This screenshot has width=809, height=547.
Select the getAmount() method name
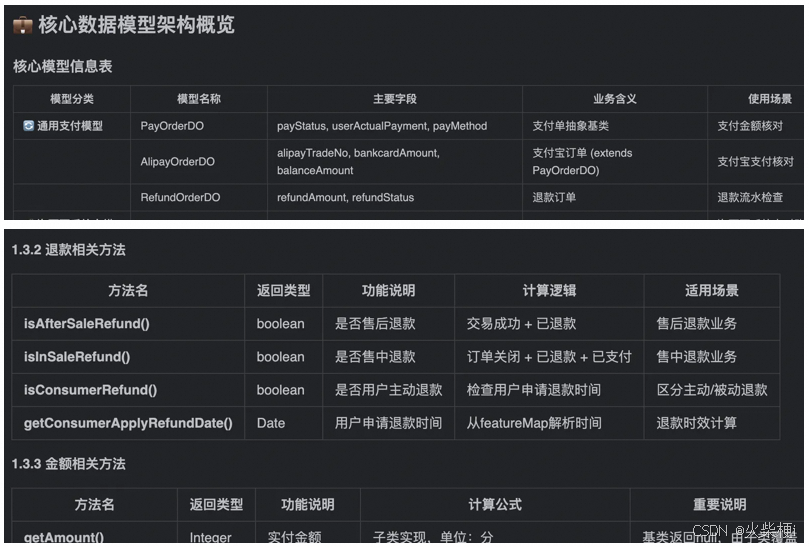tap(63, 537)
